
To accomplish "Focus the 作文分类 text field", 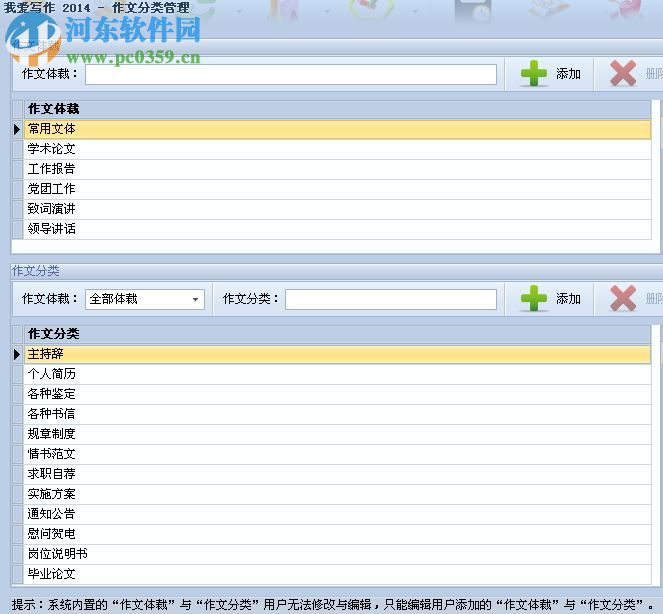I will pos(391,299).
